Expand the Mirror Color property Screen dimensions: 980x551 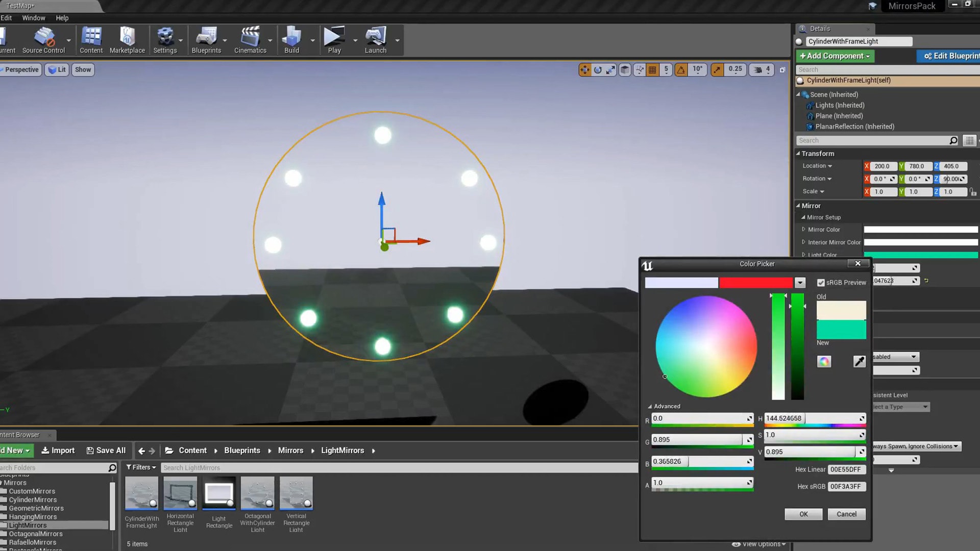805,229
